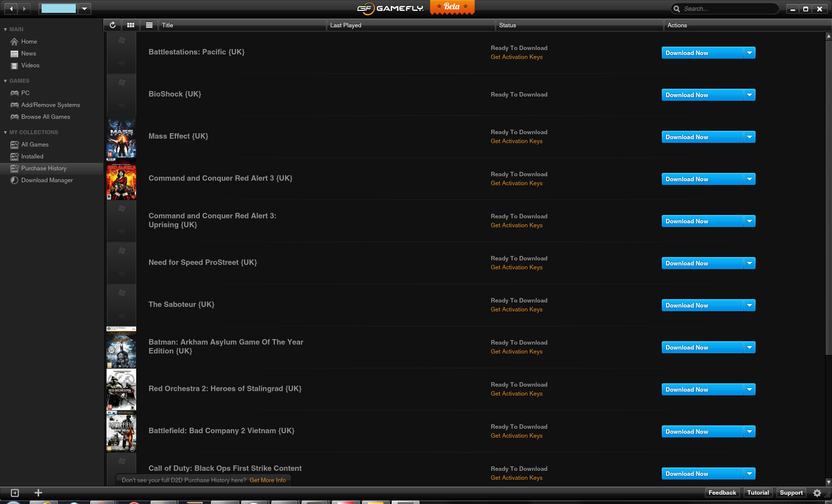Click the PC controller icon
Viewport: 832px width, 504px height.
(14, 93)
